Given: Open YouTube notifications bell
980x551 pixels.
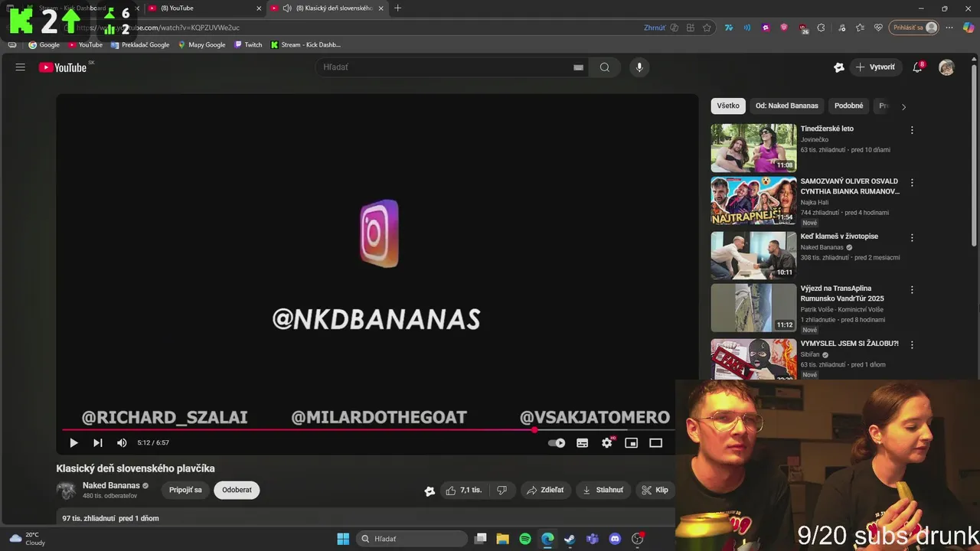Looking at the screenshot, I should point(917,67).
